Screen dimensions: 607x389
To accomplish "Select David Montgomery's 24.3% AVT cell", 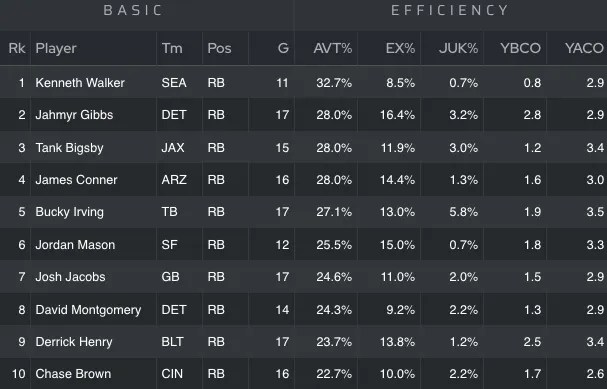I will click(334, 310).
